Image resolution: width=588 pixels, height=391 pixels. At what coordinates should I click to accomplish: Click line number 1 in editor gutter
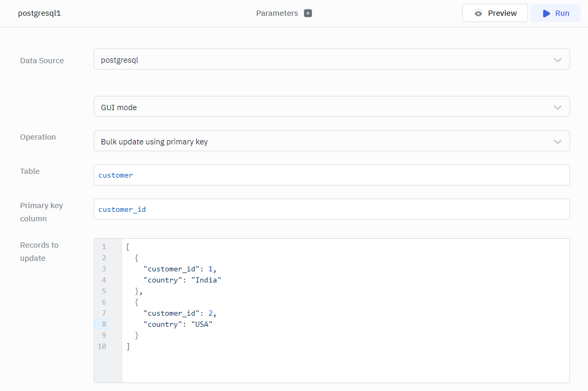pos(104,247)
